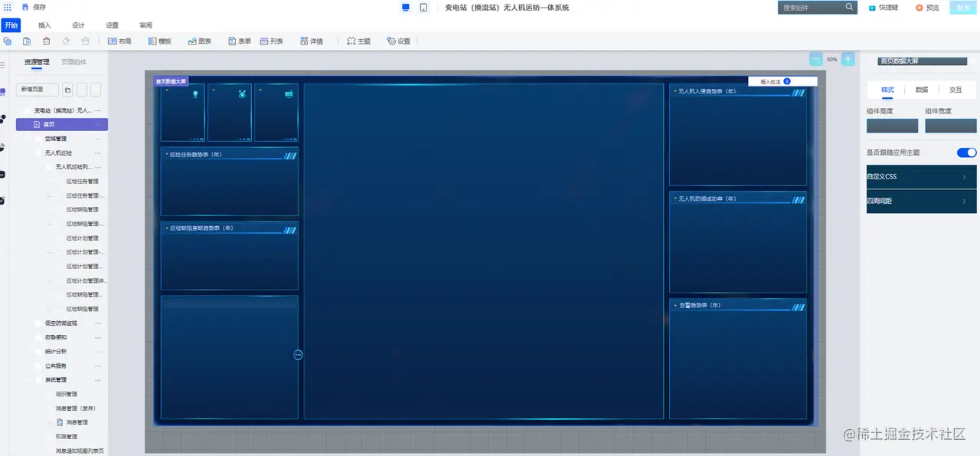Click the eraser icon in toolbar
980x456 pixels.
pyautogui.click(x=66, y=41)
